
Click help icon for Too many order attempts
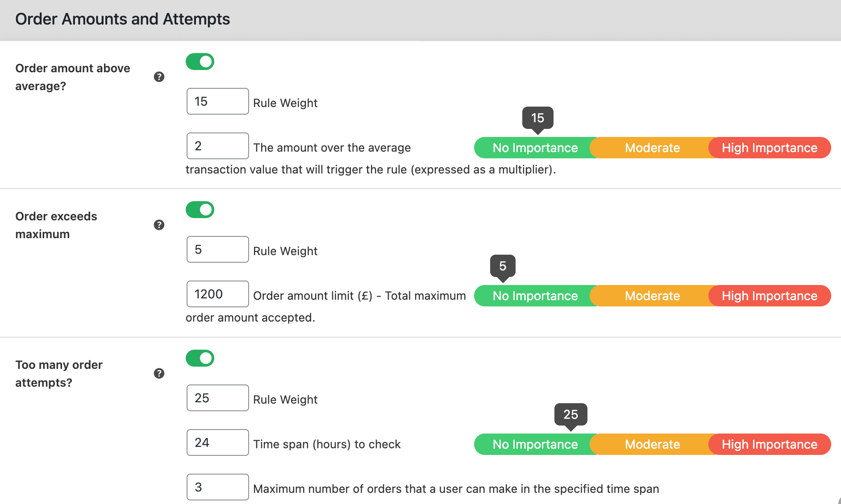[159, 373]
